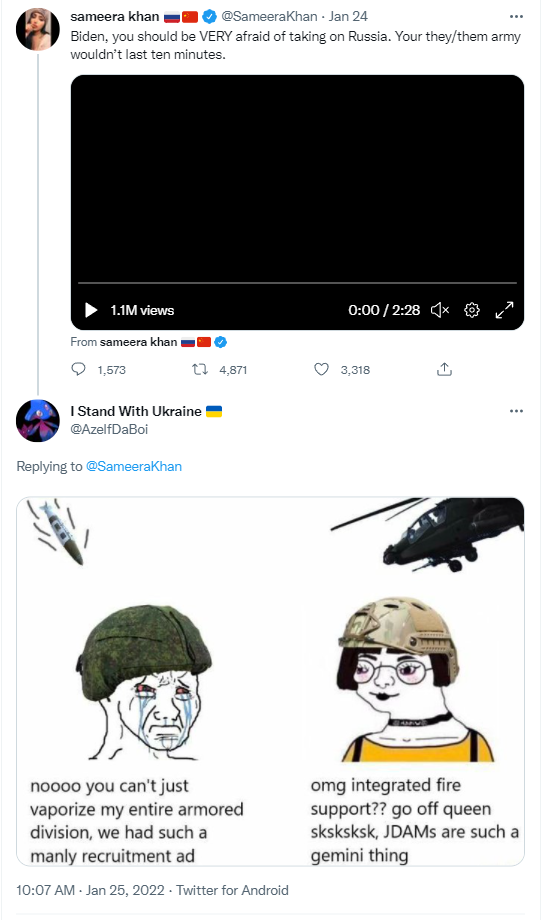Play the video in sameera khan's tweet
Screen dimensions: 542x920
pos(91,310)
